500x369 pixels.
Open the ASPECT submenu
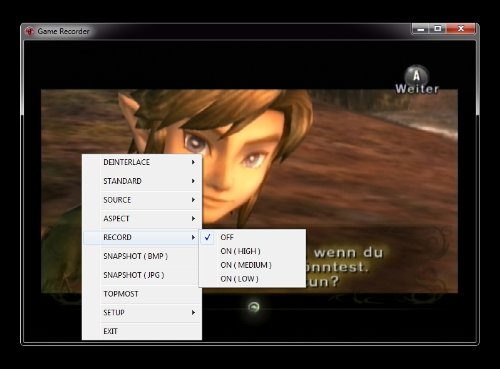click(x=142, y=219)
